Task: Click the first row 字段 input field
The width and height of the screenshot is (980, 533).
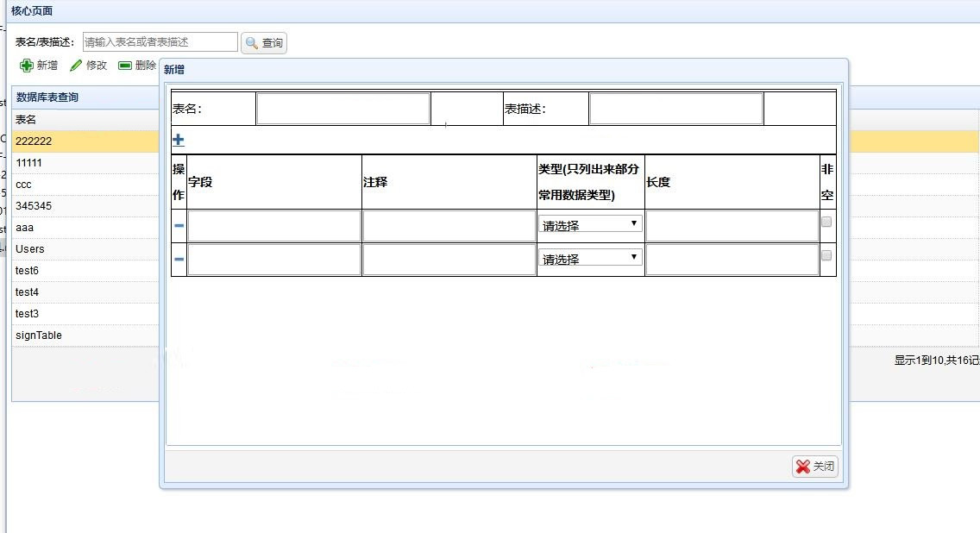Action: point(273,226)
